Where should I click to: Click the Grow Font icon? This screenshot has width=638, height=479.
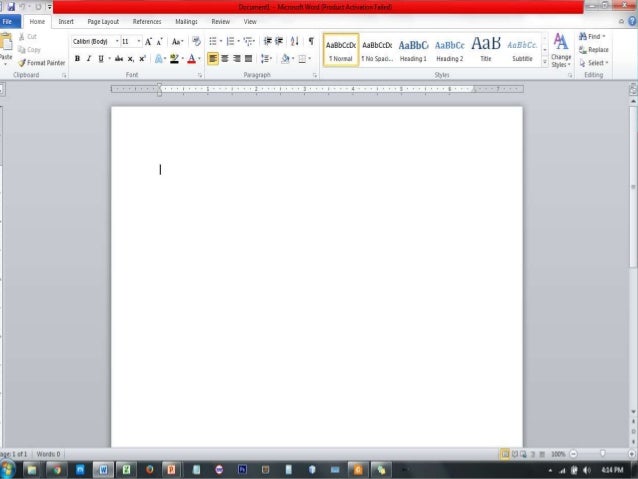(x=149, y=42)
